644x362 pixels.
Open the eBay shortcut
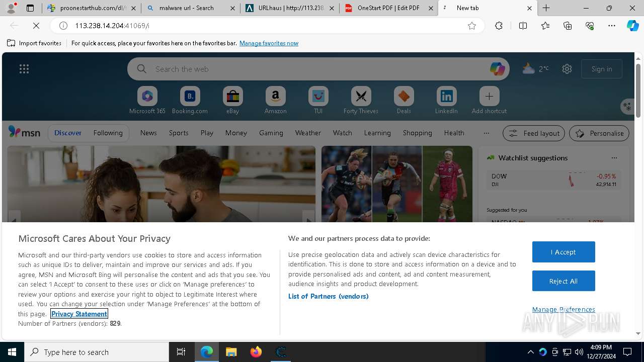point(232,100)
